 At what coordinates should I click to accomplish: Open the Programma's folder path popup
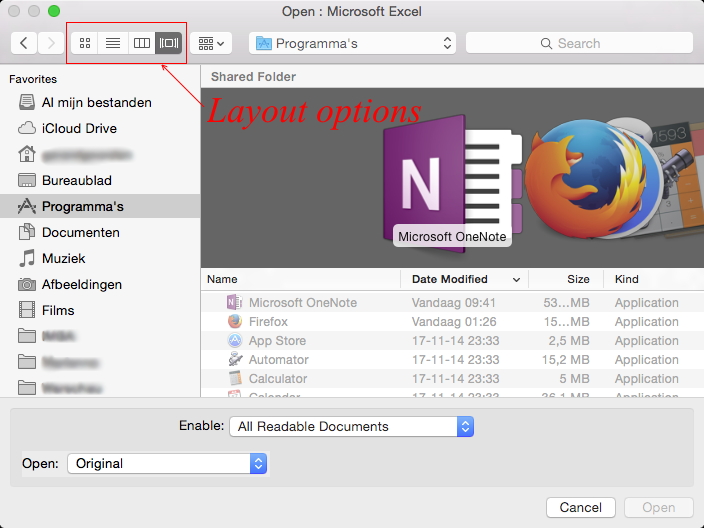[x=352, y=43]
